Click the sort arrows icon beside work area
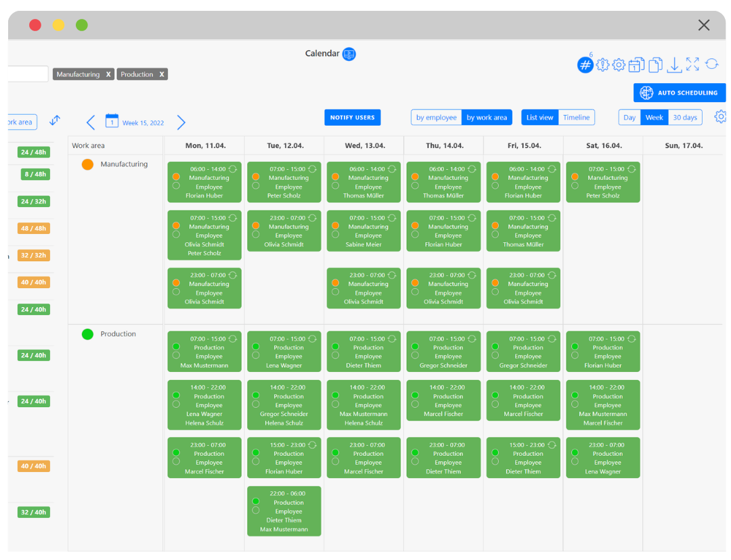This screenshot has height=560, width=731. click(x=54, y=120)
